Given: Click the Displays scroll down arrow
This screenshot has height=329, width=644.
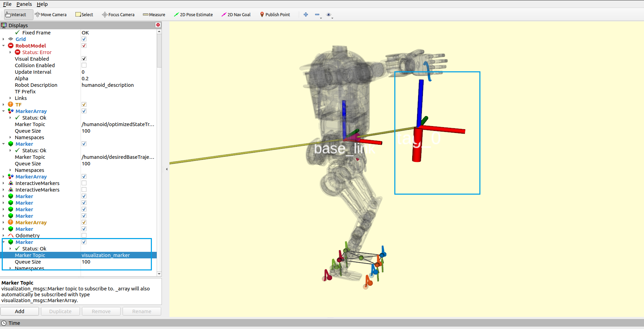Looking at the screenshot, I should pos(159,274).
